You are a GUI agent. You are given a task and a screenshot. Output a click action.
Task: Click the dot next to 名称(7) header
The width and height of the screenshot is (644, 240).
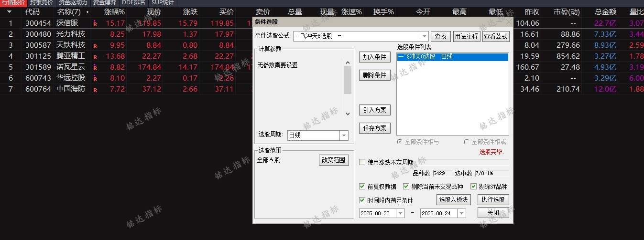click(x=87, y=12)
